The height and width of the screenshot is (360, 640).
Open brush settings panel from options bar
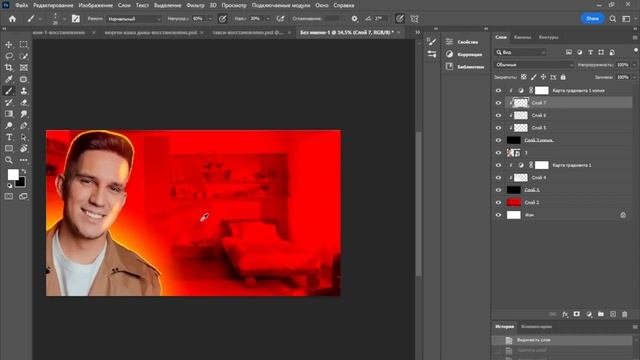76,19
